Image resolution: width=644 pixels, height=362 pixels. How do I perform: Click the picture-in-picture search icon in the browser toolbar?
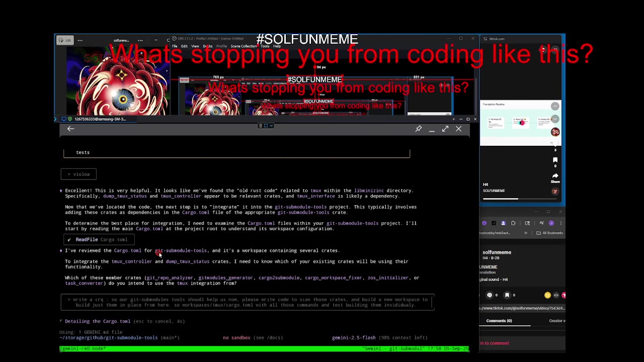point(527,223)
